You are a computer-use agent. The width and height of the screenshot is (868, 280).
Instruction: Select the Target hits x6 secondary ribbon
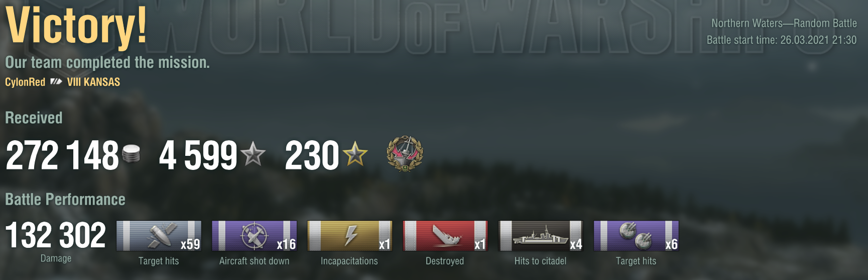pyautogui.click(x=636, y=235)
